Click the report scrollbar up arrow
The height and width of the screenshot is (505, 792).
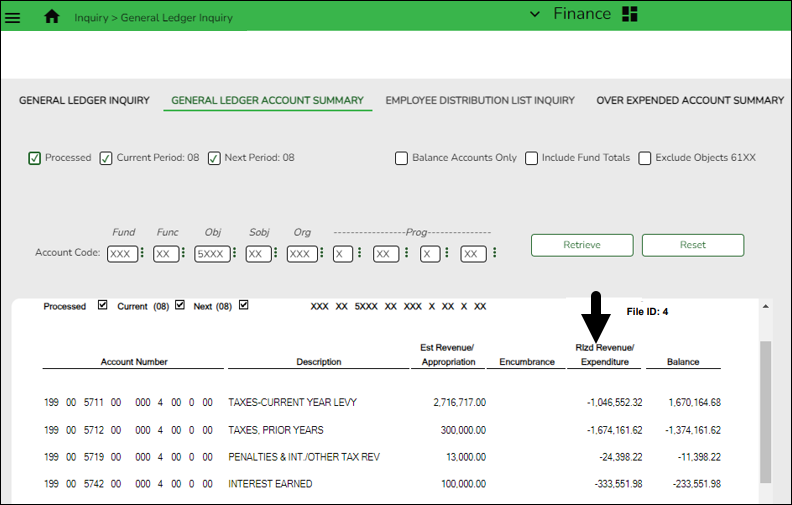[x=766, y=307]
